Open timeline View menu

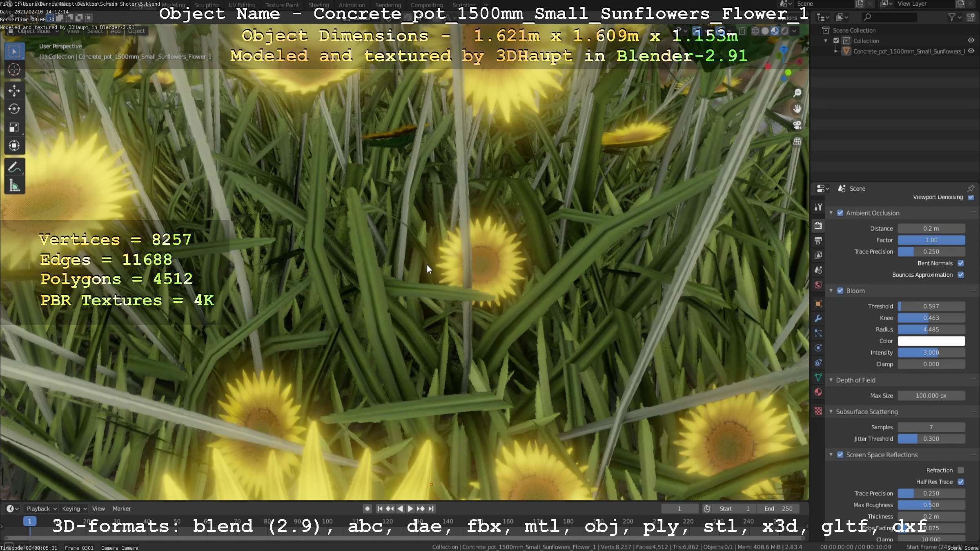pyautogui.click(x=98, y=509)
